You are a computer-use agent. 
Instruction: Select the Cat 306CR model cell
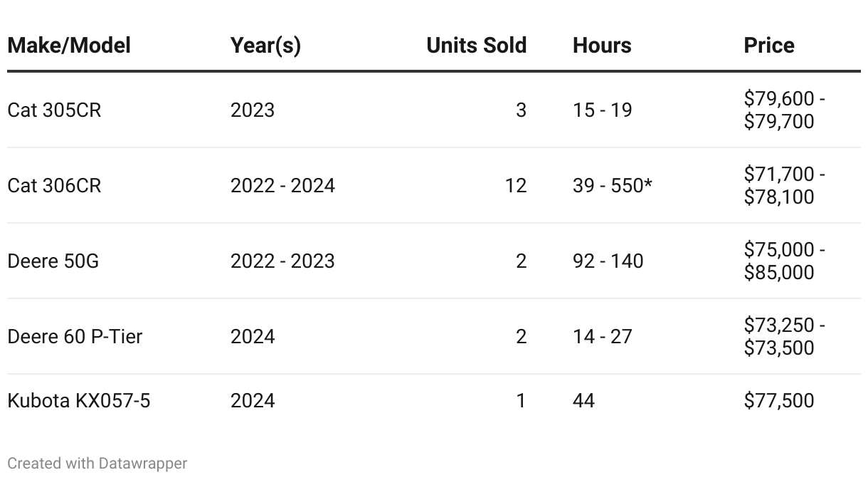(54, 186)
